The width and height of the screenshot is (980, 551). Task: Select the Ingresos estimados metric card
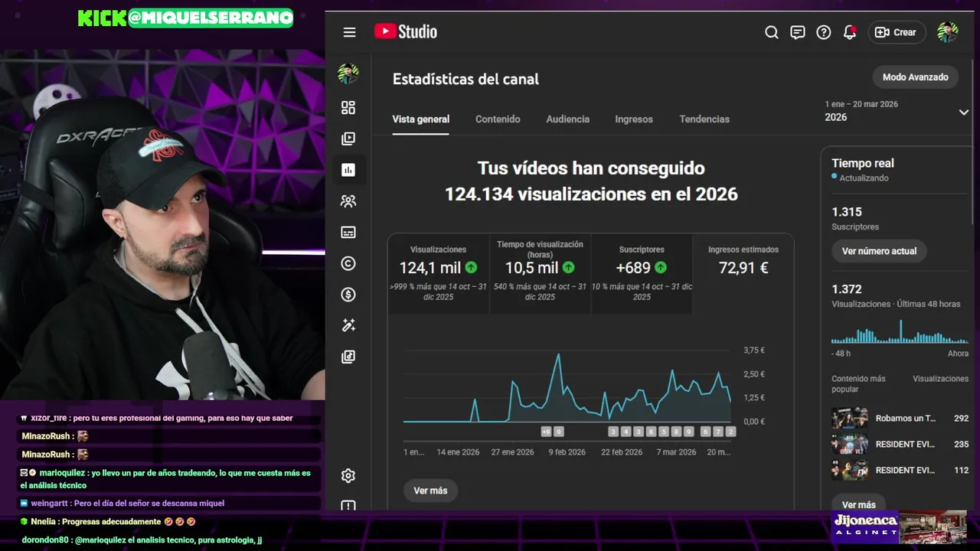click(743, 273)
